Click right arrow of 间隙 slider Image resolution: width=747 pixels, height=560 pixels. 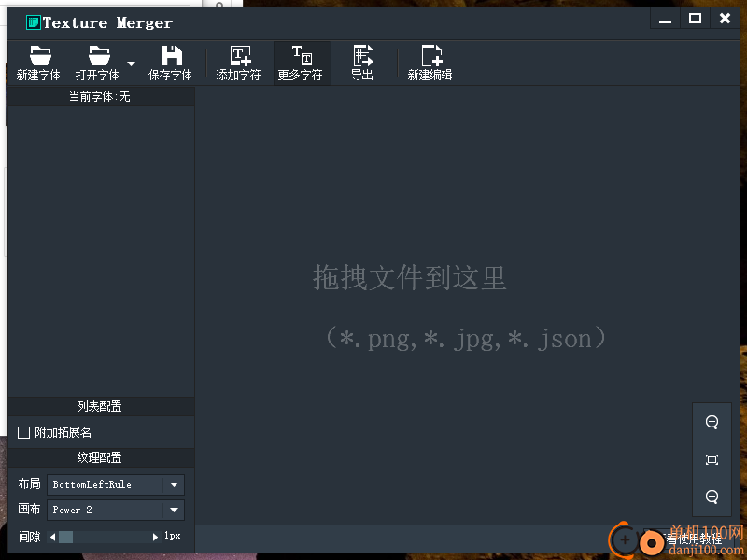[155, 538]
